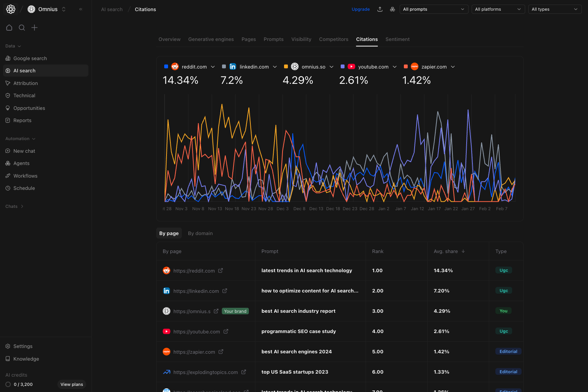The height and width of the screenshot is (392, 588).
Task: Open the Schedule section
Action: (x=24, y=188)
